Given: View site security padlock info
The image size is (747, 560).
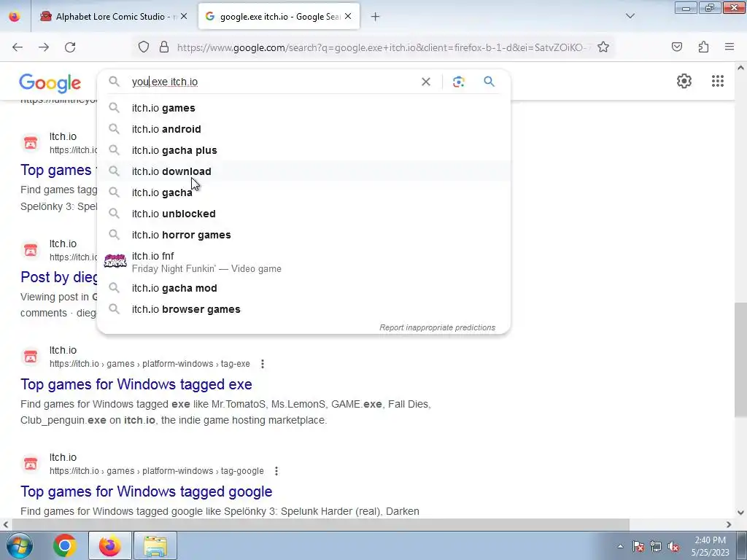Looking at the screenshot, I should coord(164,47).
